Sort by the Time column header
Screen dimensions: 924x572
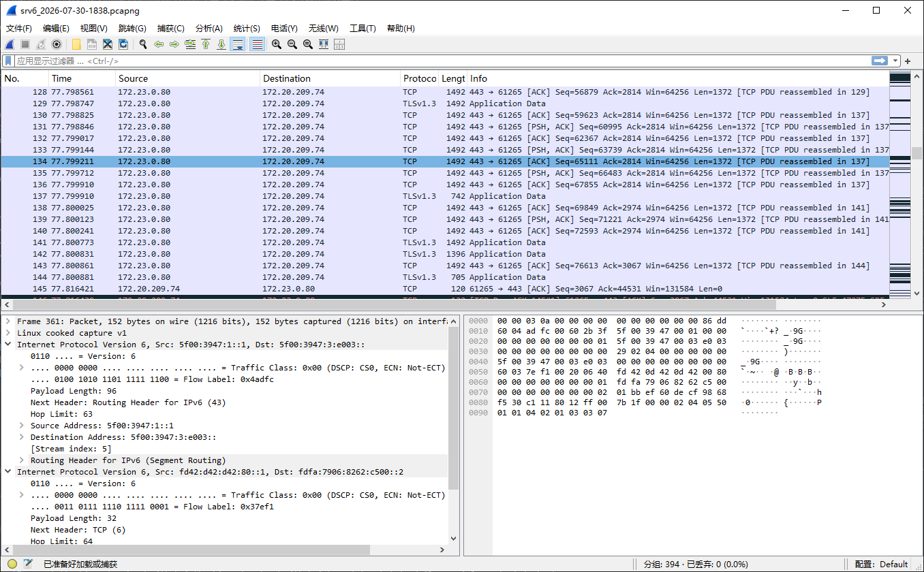click(81, 78)
